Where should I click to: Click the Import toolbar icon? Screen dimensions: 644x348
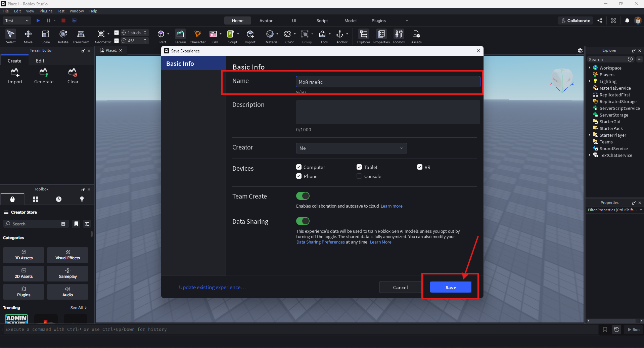(250, 37)
